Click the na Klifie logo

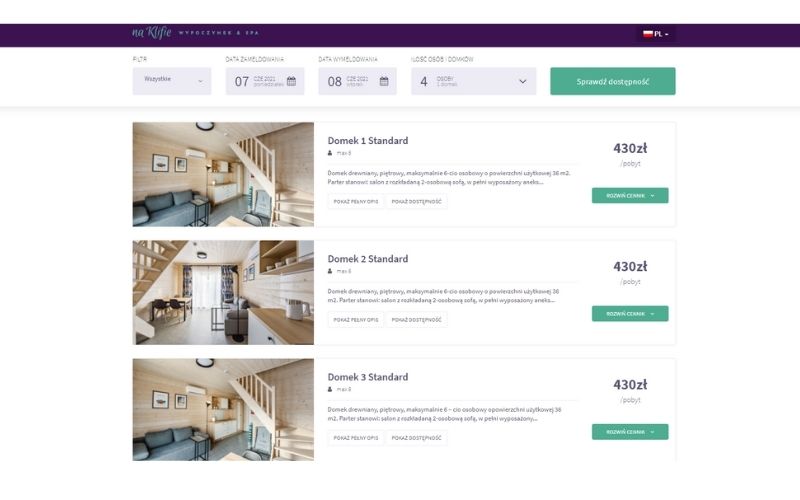point(152,33)
